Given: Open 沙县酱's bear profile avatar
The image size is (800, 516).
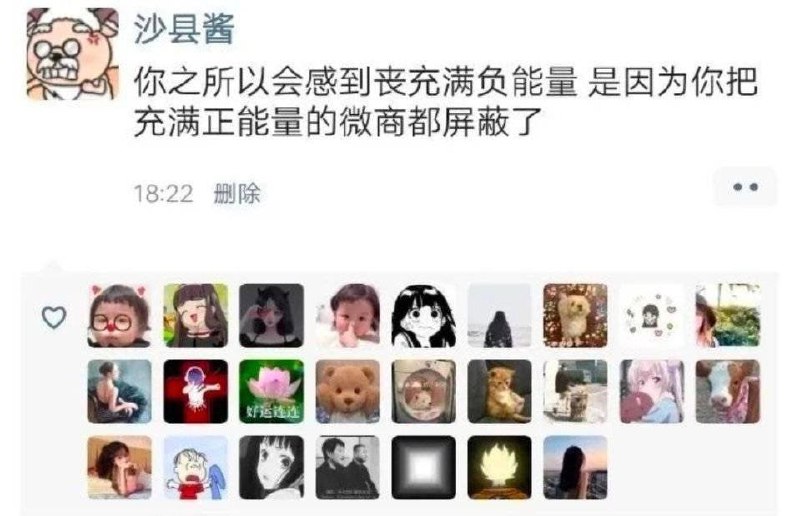Looking at the screenshot, I should coord(72,54).
